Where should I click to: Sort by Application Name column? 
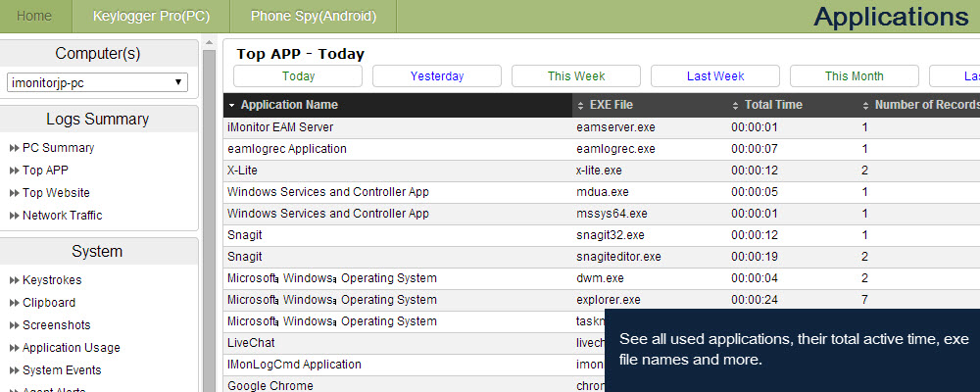[x=398, y=105]
